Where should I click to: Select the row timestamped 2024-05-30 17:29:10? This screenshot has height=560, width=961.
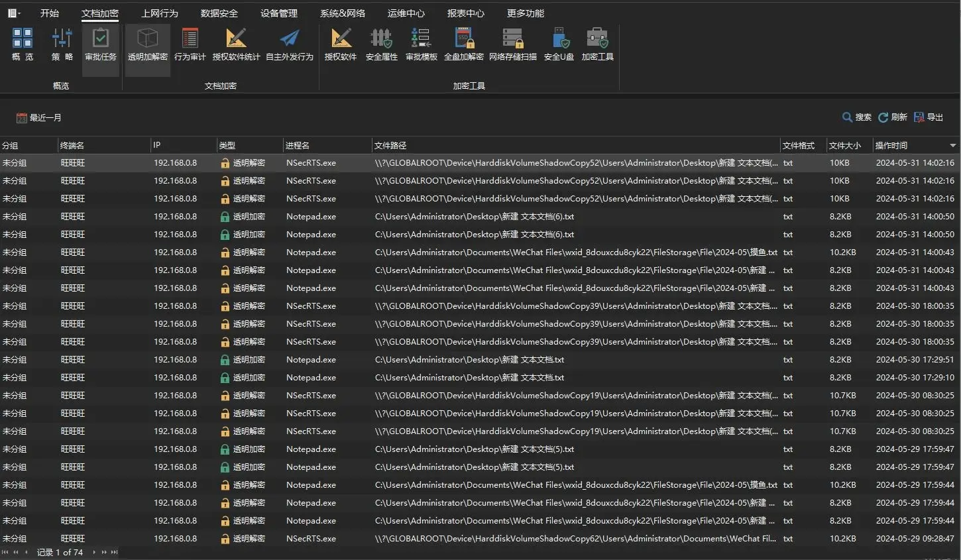pyautogui.click(x=480, y=378)
